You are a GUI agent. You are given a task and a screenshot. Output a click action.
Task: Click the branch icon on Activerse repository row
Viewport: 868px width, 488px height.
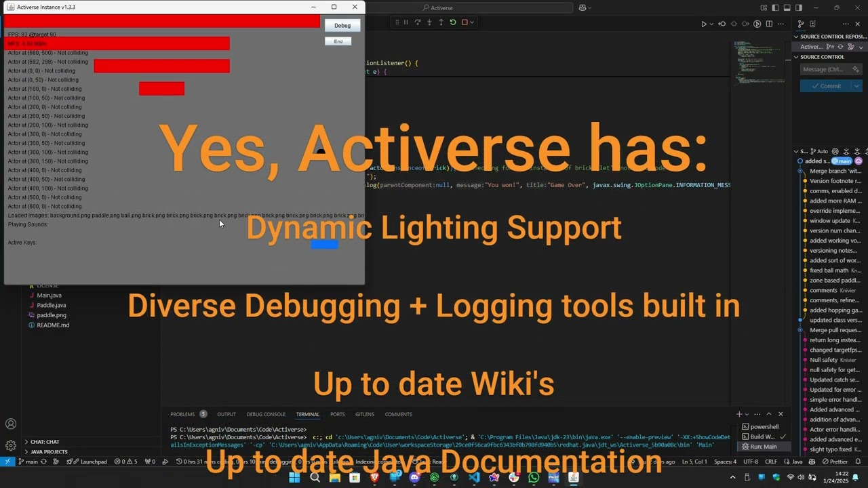point(829,47)
